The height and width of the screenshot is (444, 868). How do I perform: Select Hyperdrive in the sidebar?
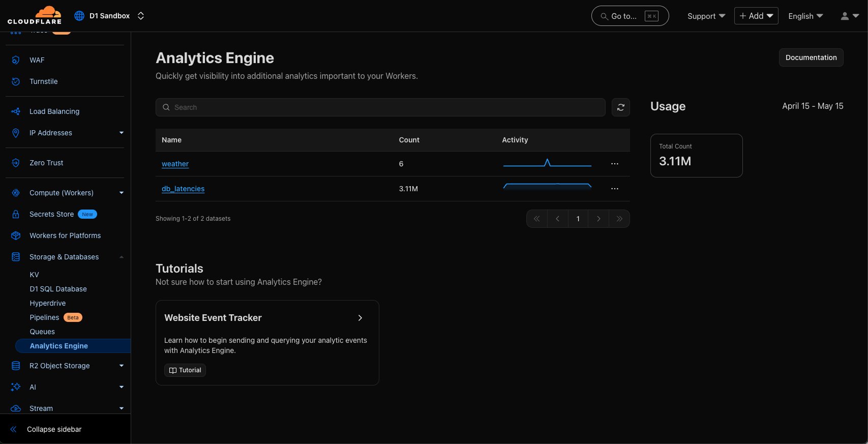[48, 303]
